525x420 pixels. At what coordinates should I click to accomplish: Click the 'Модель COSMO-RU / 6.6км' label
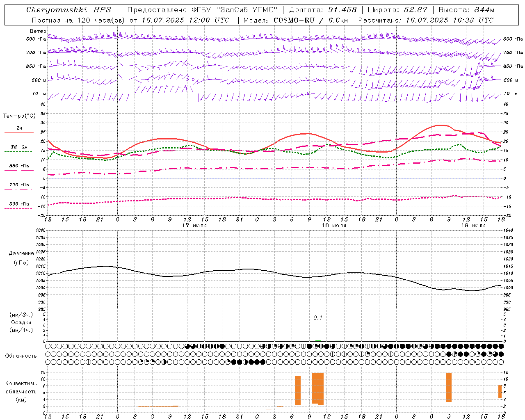[296, 20]
